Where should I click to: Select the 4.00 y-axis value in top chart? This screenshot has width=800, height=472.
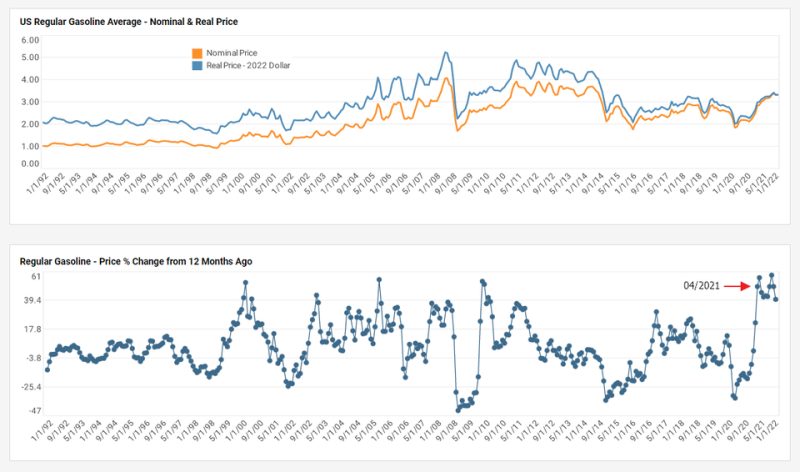tap(30, 80)
